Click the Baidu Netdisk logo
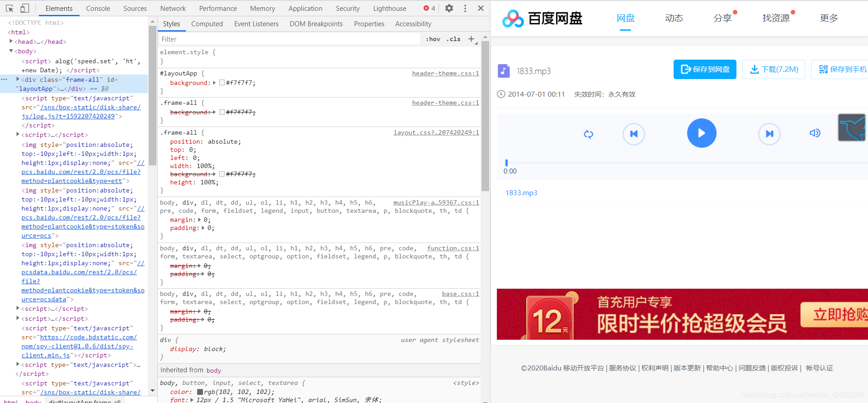 point(542,18)
